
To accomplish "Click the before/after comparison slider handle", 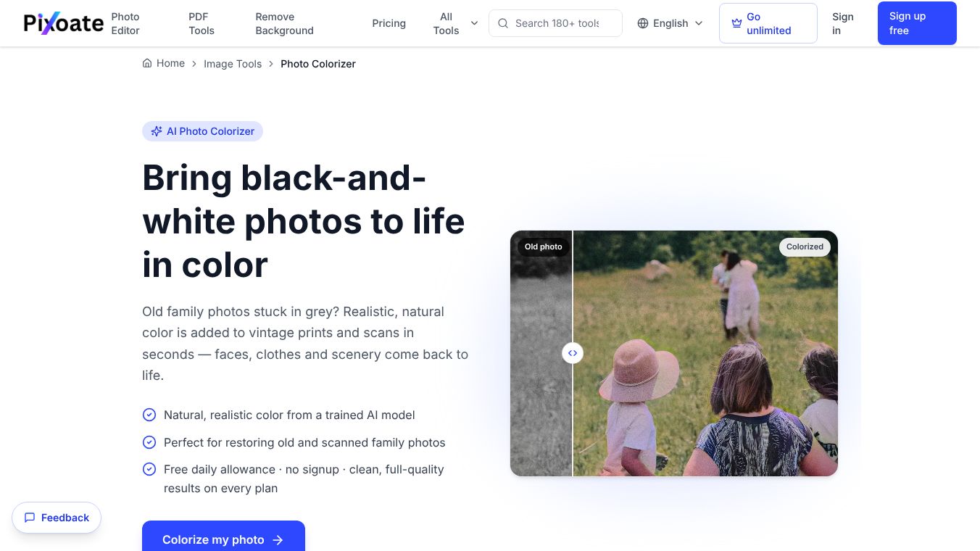I will (x=573, y=353).
